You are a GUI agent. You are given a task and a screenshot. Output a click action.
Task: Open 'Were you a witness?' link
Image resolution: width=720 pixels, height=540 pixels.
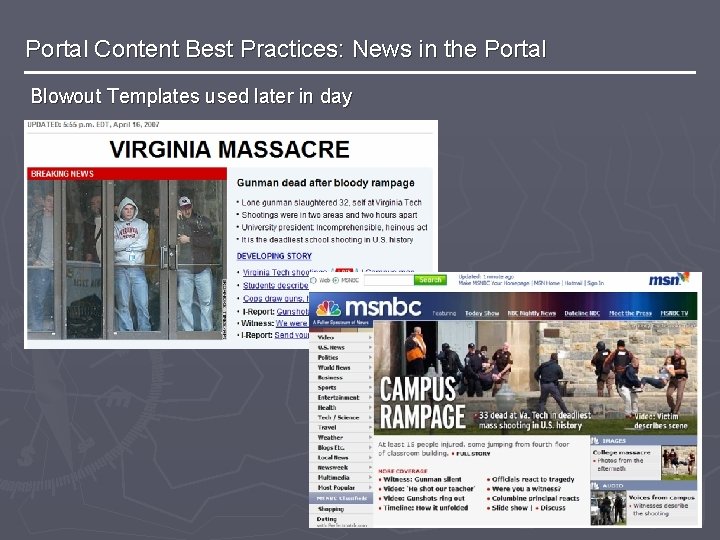tap(526, 489)
